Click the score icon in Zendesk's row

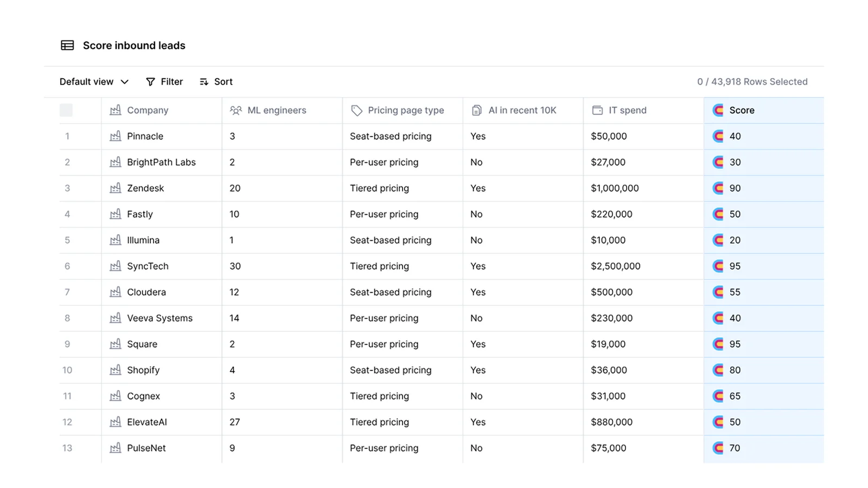point(718,188)
